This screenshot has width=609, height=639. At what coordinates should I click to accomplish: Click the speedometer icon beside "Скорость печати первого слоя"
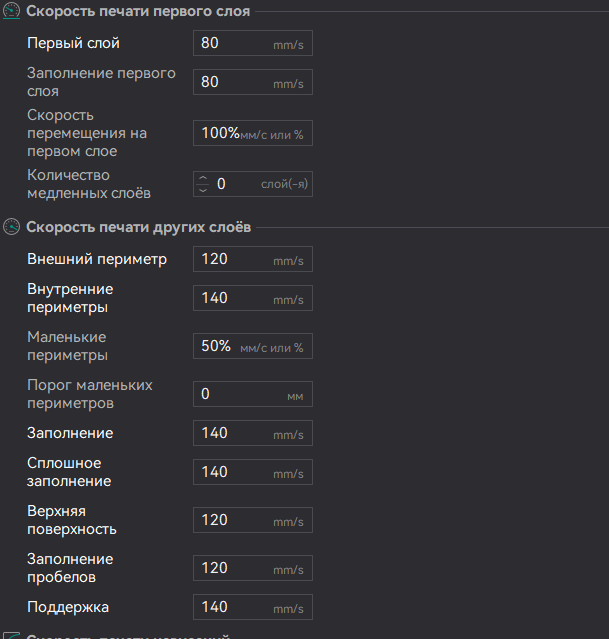12,12
